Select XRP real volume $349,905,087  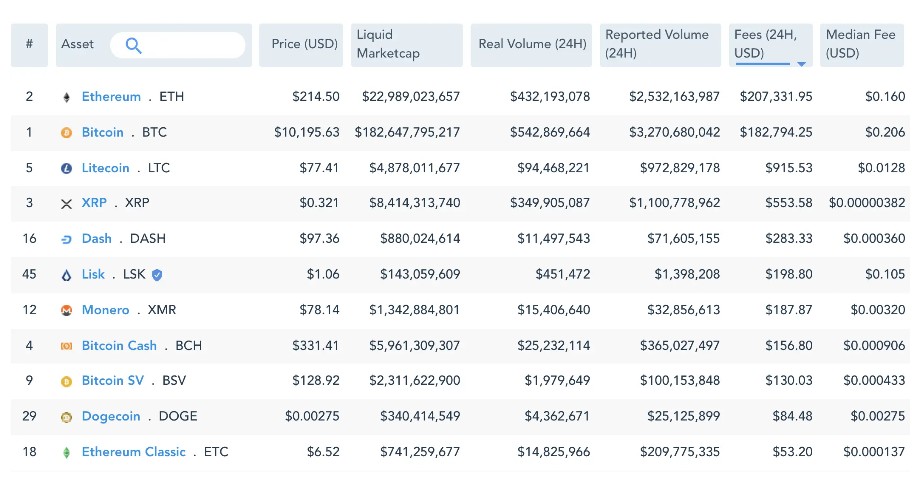click(x=550, y=203)
